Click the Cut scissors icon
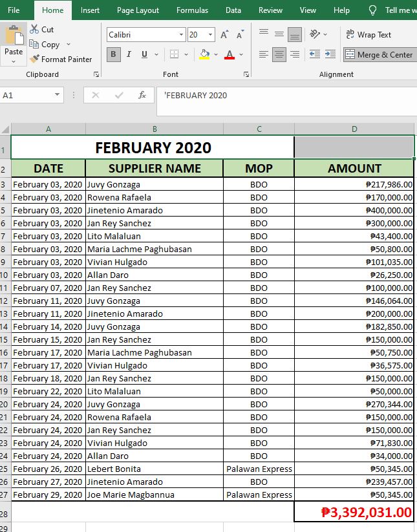Image resolution: width=417 pixels, height=532 pixels. coord(34,30)
